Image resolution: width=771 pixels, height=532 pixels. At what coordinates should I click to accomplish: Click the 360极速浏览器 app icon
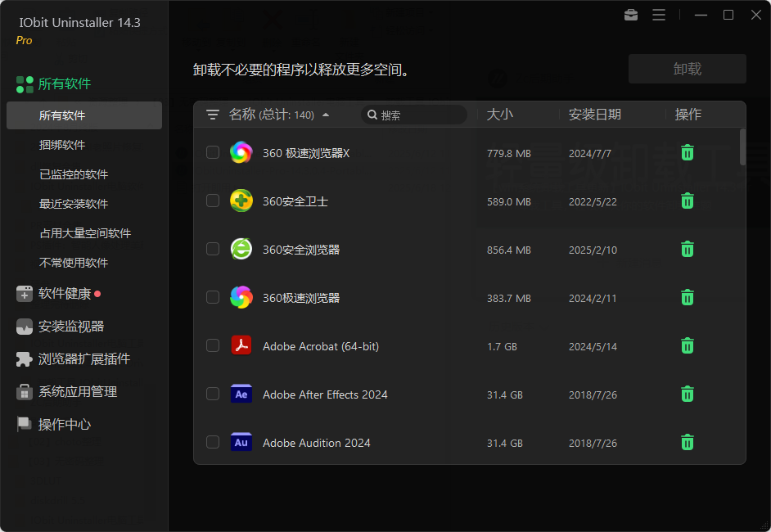click(241, 297)
